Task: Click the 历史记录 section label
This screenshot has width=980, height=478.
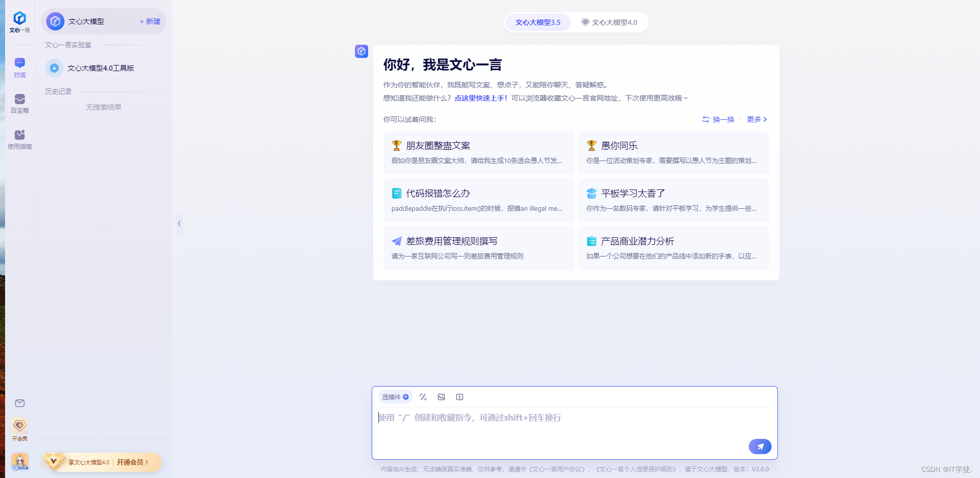Action: pyautogui.click(x=58, y=91)
